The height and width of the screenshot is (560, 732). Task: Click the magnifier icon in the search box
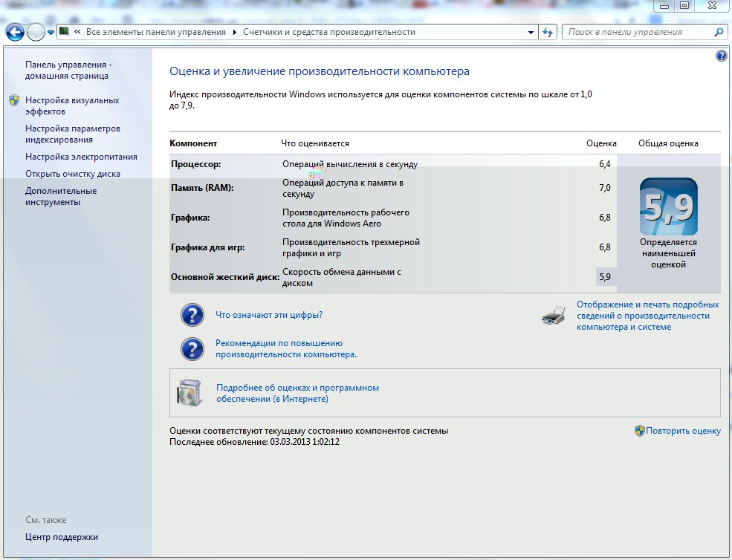pos(719,32)
